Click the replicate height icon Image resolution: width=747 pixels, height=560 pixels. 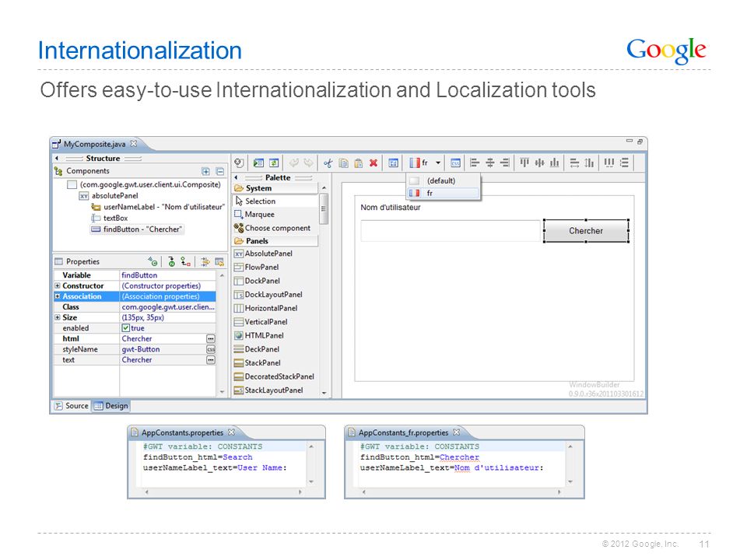point(589,163)
